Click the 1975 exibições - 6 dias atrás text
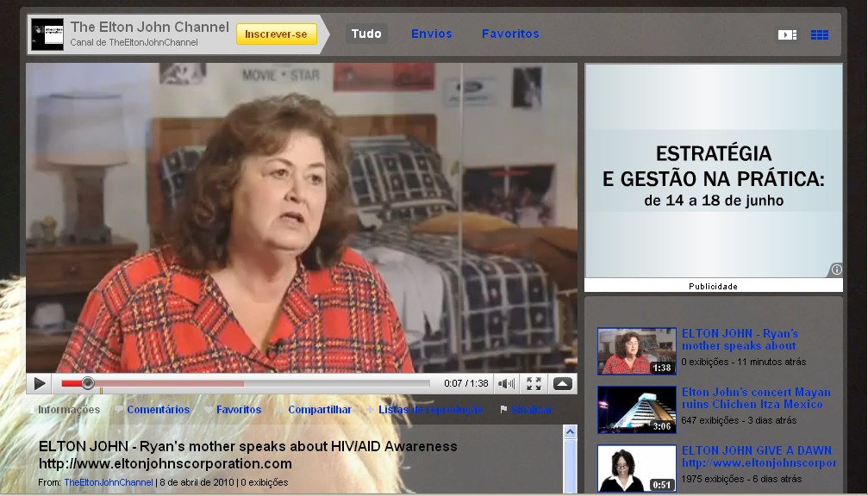This screenshot has height=496, width=868. click(x=741, y=479)
